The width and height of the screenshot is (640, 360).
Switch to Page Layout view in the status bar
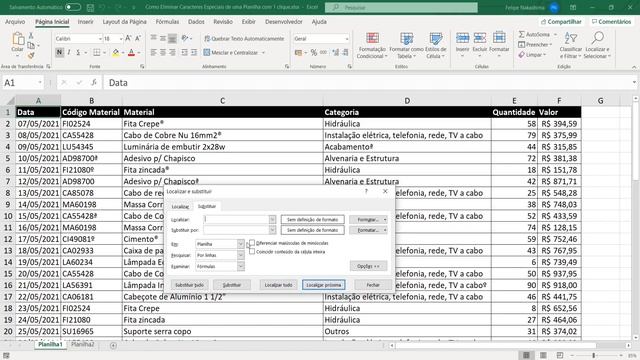[x=543, y=356]
